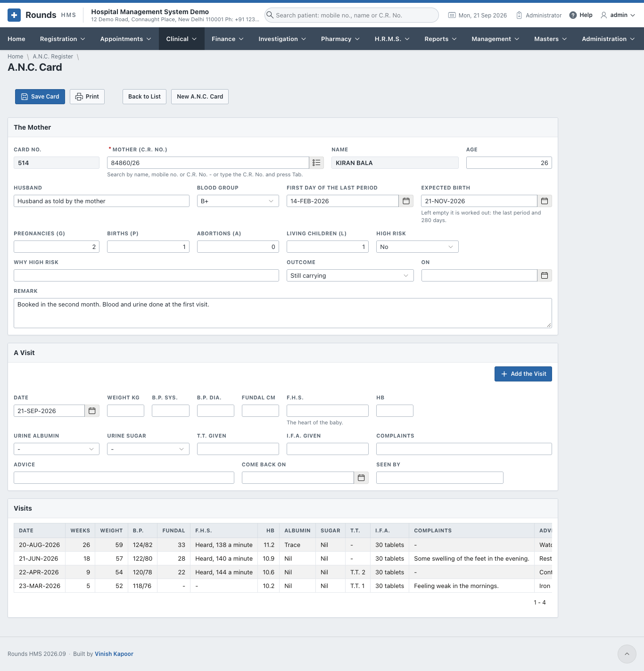The width and height of the screenshot is (644, 671).
Task: Open the Outcome On date calendar icon
Action: pyautogui.click(x=545, y=275)
